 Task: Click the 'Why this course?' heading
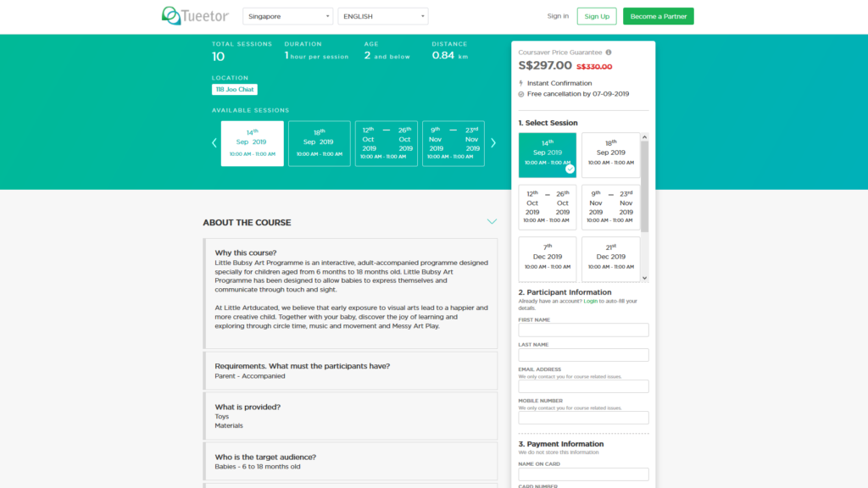246,252
